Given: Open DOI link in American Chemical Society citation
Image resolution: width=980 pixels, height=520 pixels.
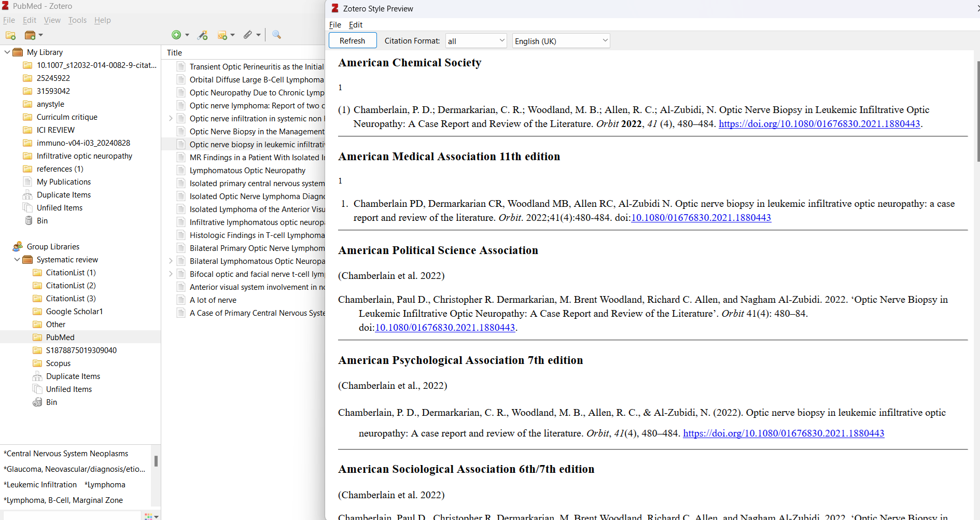Looking at the screenshot, I should pos(819,124).
